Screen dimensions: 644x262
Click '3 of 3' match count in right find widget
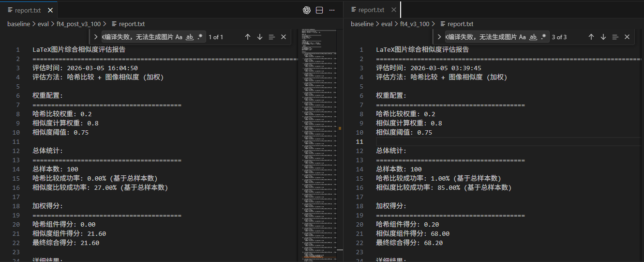(559, 37)
